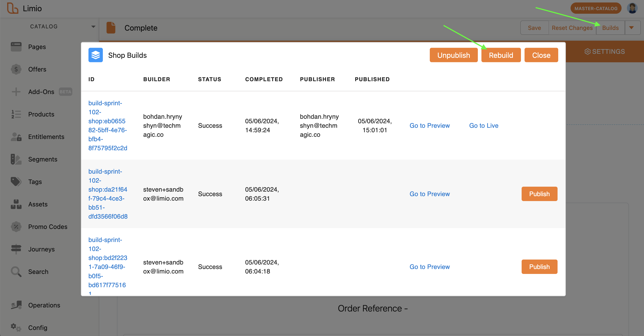This screenshot has height=336, width=644.
Task: Select the Entitlements lock-user icon
Action: point(16,137)
